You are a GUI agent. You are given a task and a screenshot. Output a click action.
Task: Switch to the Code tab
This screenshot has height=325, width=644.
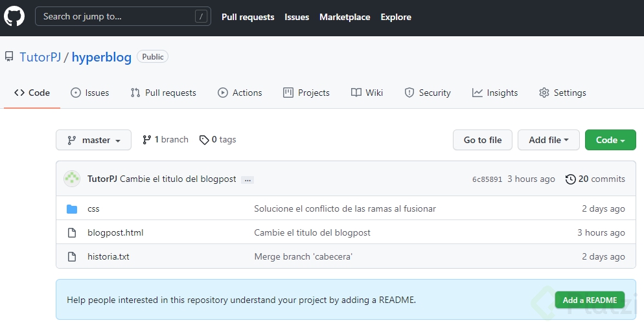[x=32, y=93]
